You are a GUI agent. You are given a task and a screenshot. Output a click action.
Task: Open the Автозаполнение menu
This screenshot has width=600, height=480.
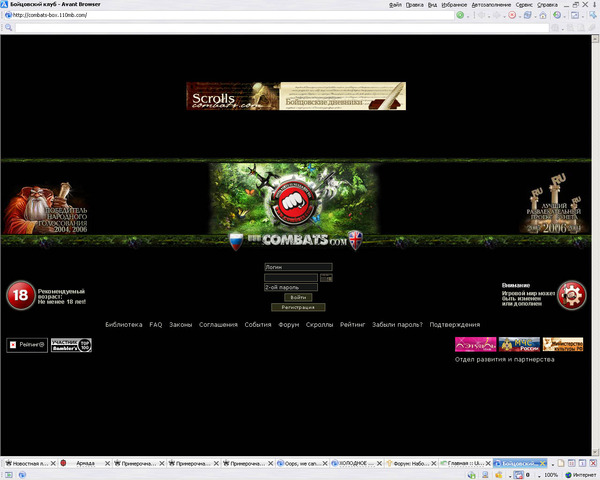pyautogui.click(x=491, y=5)
